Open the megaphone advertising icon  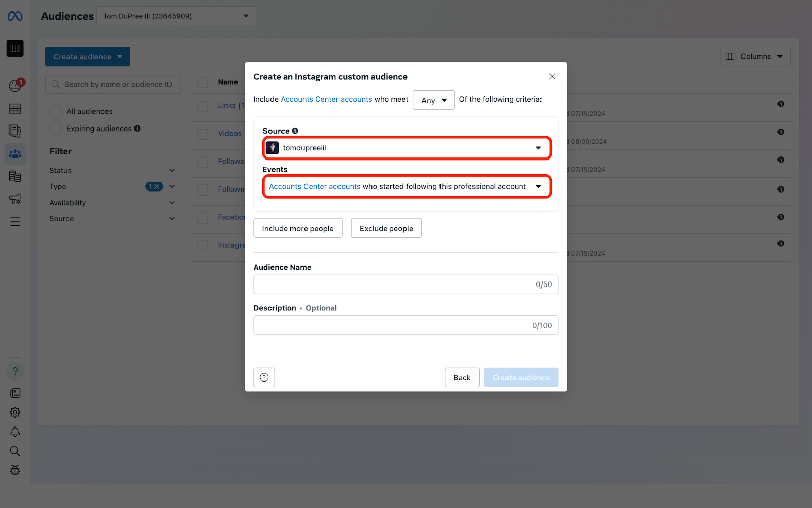tap(15, 199)
